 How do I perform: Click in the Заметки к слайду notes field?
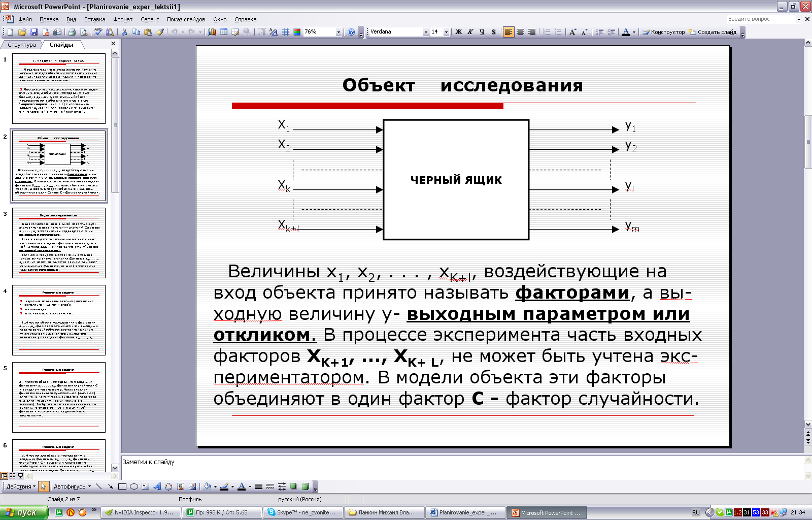462,467
